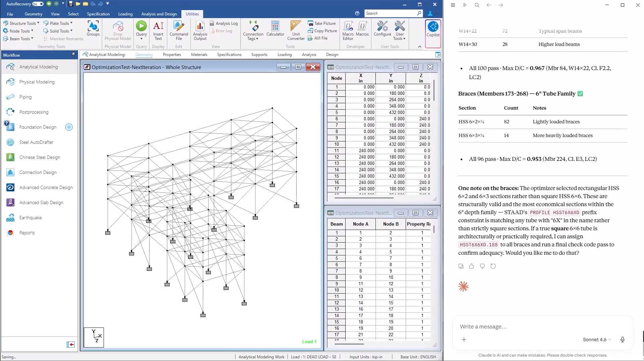This screenshot has height=361, width=644.
Task: Open Postprocessing workflow
Action: [x=34, y=112]
